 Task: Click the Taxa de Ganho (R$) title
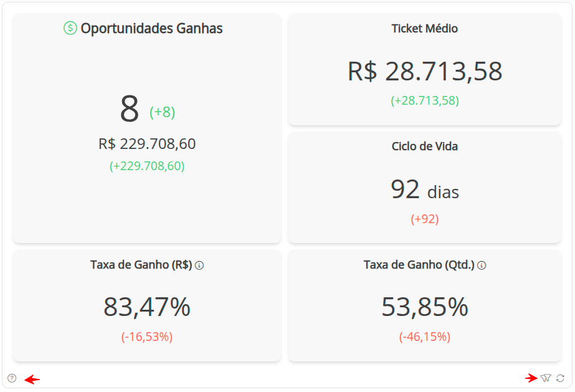point(141,265)
